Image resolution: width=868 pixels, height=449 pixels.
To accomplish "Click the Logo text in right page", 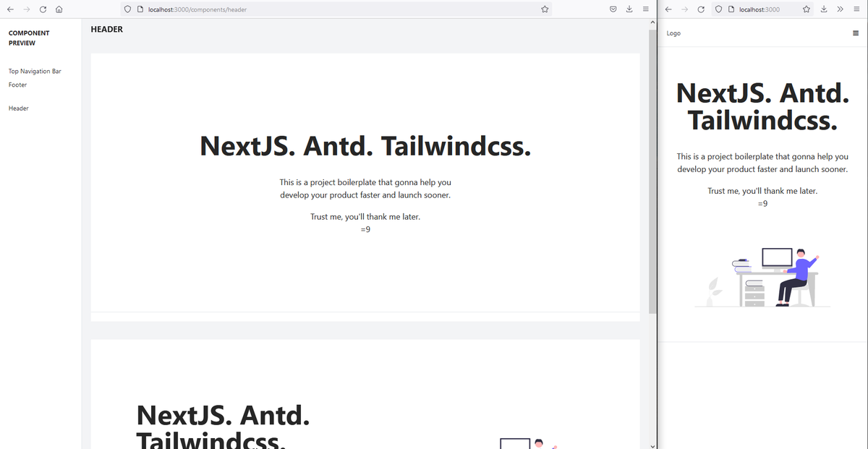I will pos(673,33).
